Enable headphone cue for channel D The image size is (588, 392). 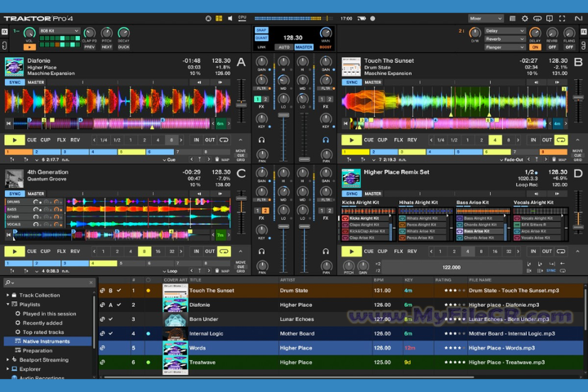[x=326, y=252]
